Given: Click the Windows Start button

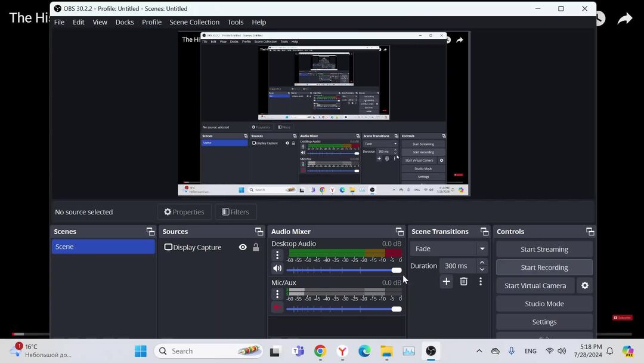Looking at the screenshot, I should pos(141,351).
